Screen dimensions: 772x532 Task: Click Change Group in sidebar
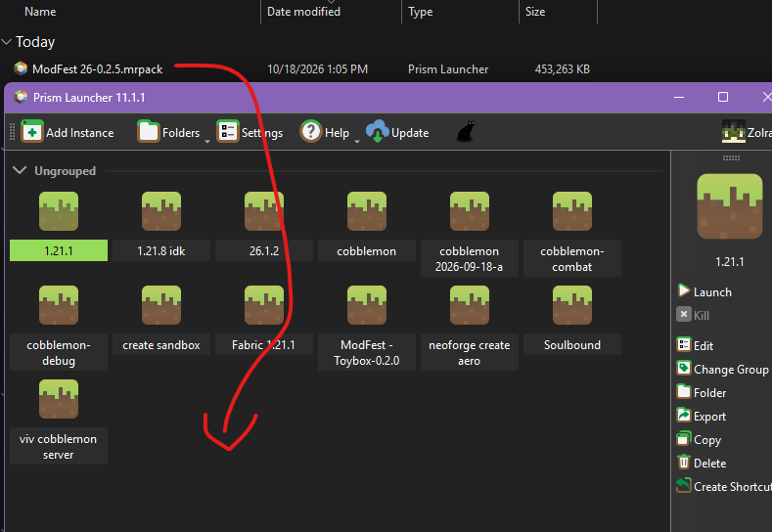pyautogui.click(x=723, y=369)
